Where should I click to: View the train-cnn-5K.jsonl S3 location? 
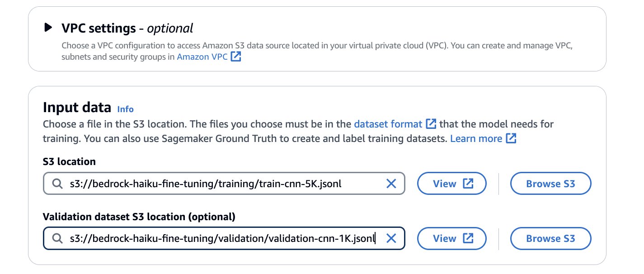coord(451,184)
